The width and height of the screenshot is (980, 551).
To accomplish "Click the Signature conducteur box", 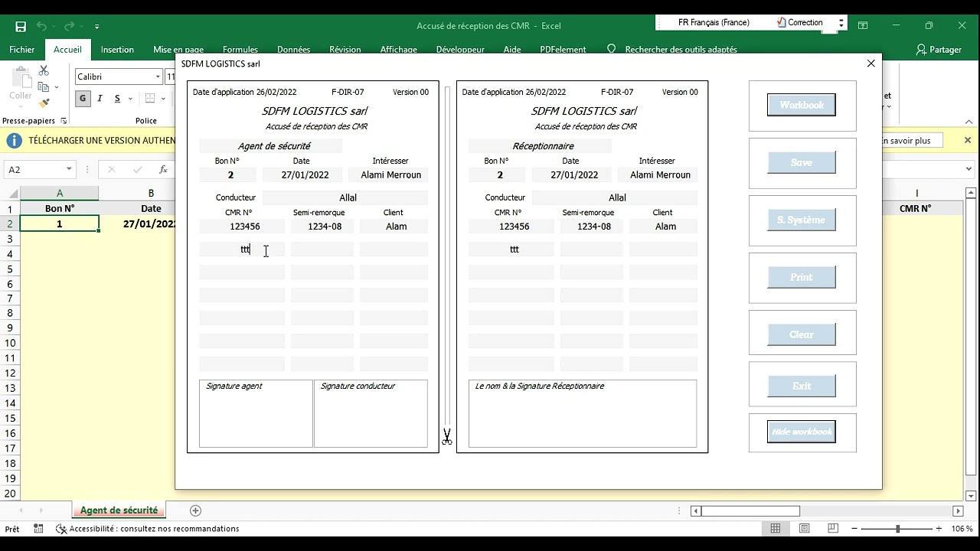I will pyautogui.click(x=371, y=413).
